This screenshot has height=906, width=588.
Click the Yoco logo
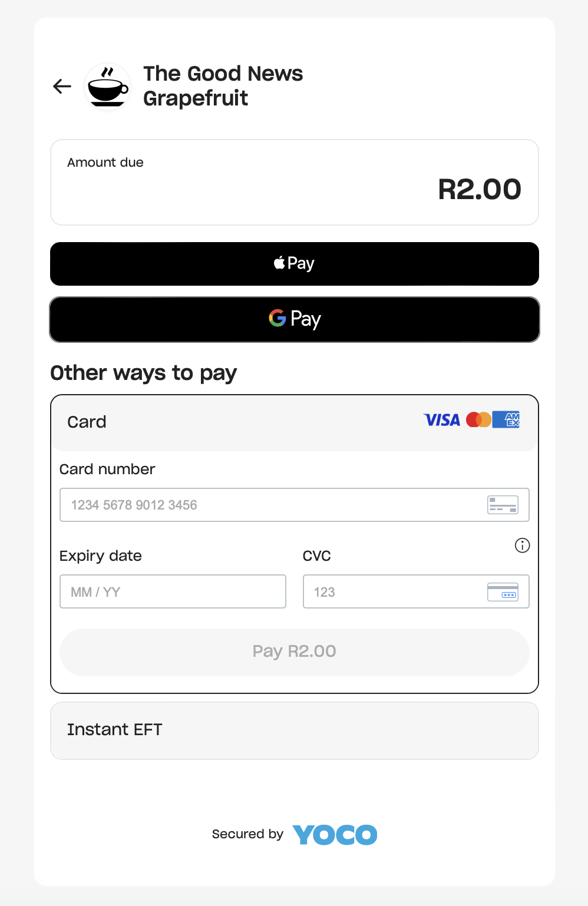tap(335, 835)
